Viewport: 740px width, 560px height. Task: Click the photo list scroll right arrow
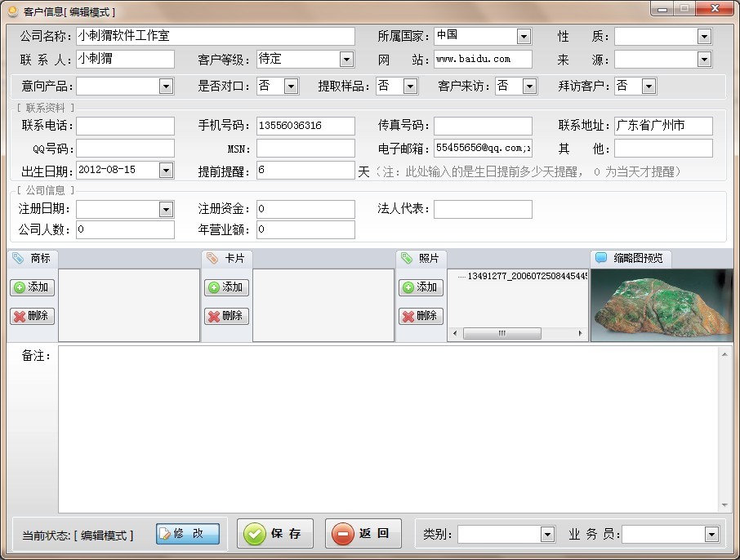pyautogui.click(x=580, y=334)
